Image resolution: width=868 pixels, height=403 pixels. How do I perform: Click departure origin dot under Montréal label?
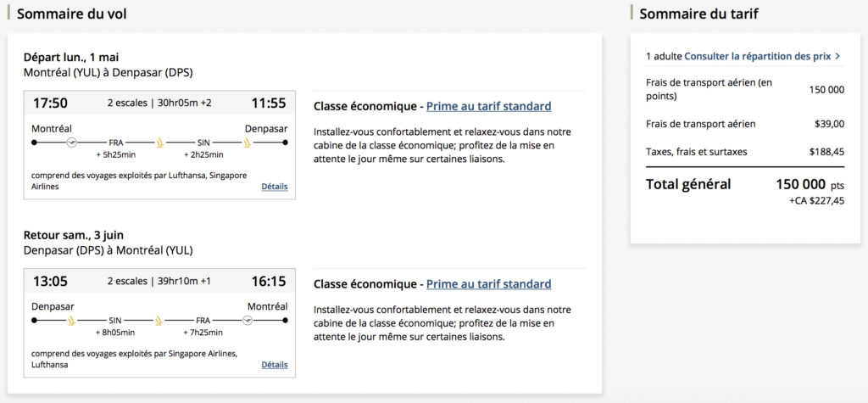(34, 143)
